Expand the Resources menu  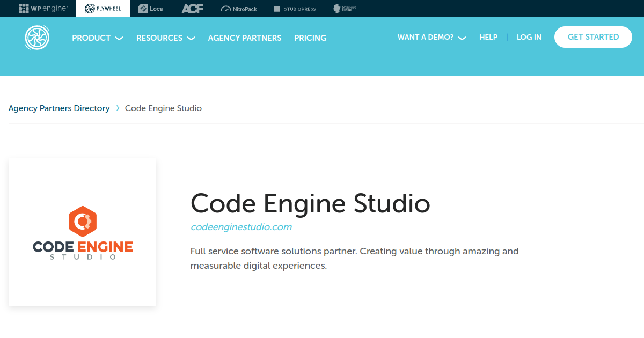tap(166, 38)
